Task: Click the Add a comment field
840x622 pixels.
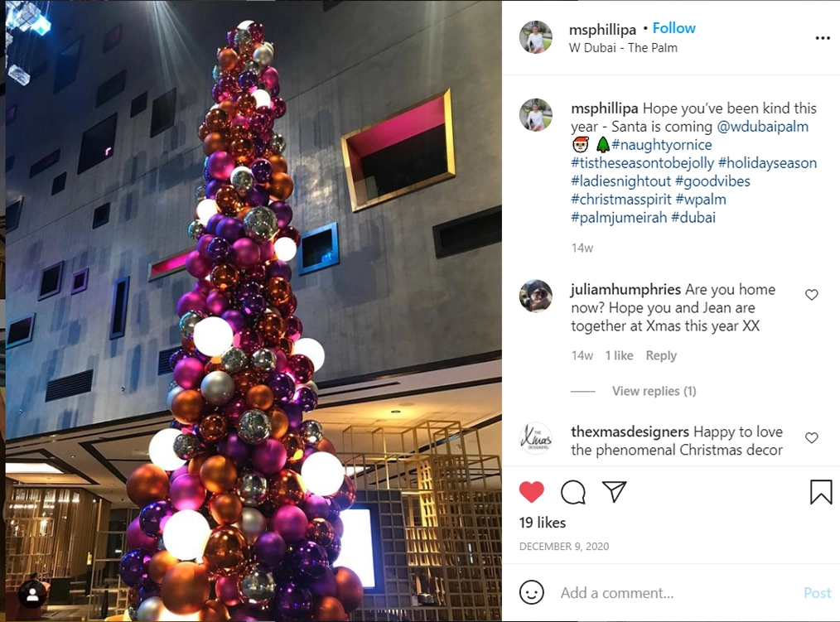Action: coord(677,592)
